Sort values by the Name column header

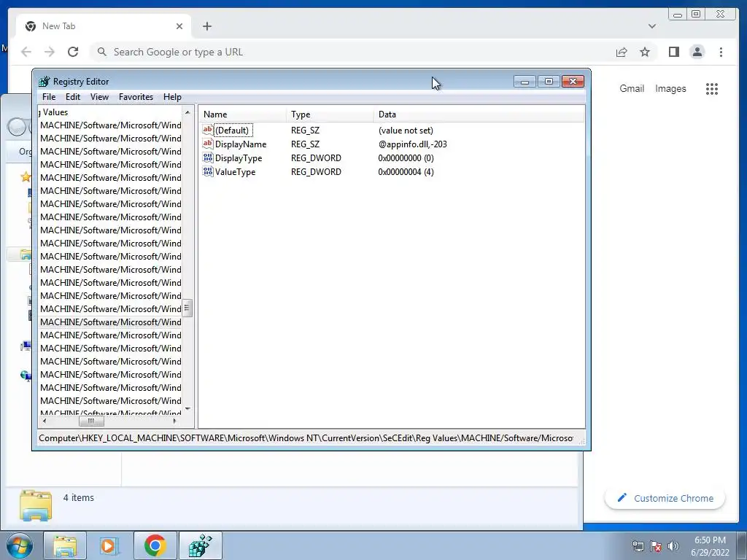pos(242,114)
